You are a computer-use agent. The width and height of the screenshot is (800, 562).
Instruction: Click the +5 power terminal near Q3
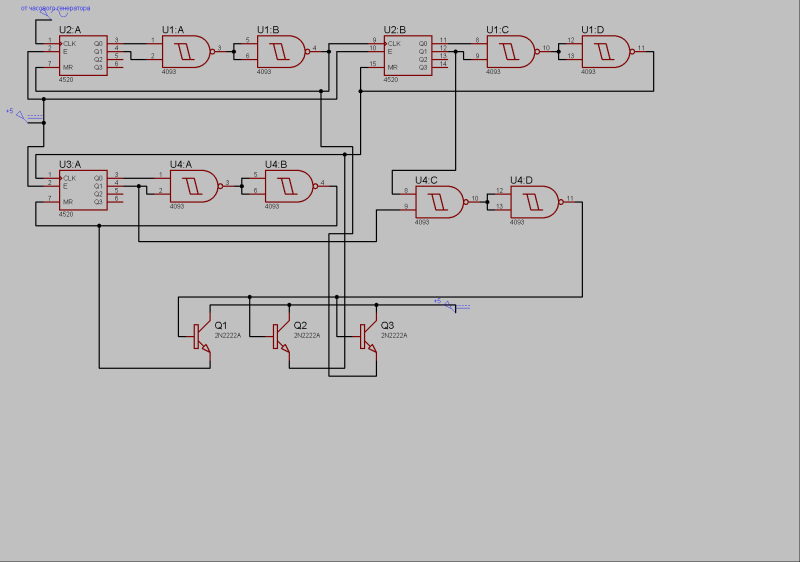tap(451, 306)
